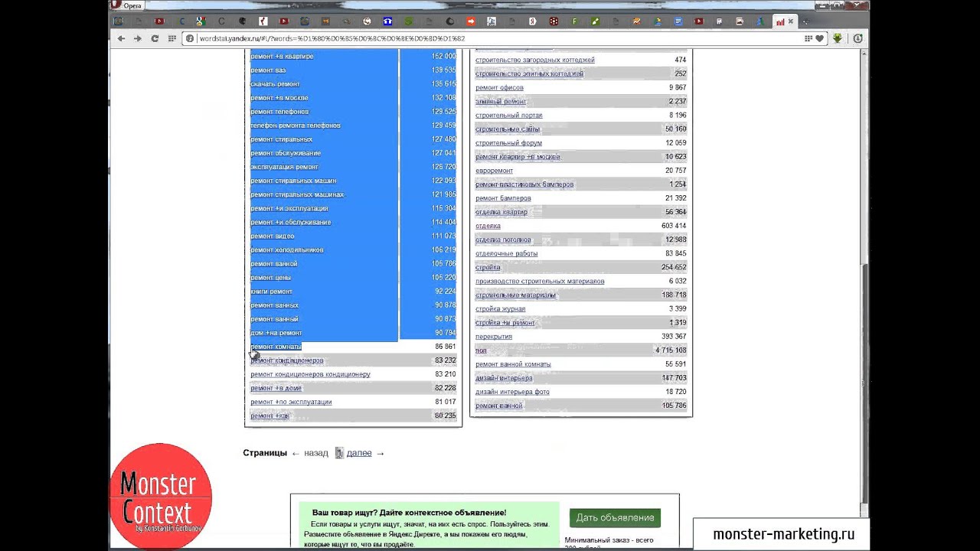Open the 'перекрытия' link
Image resolution: width=980 pixels, height=551 pixels.
click(x=494, y=336)
